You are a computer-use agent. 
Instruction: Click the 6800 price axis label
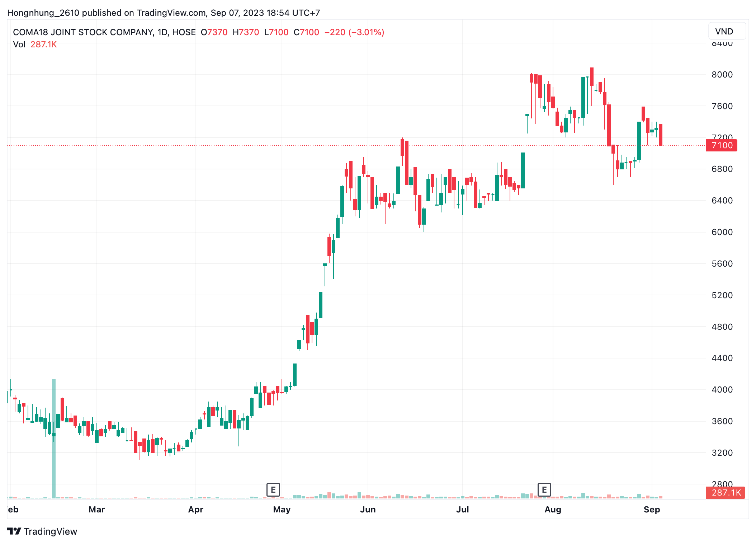point(722,169)
